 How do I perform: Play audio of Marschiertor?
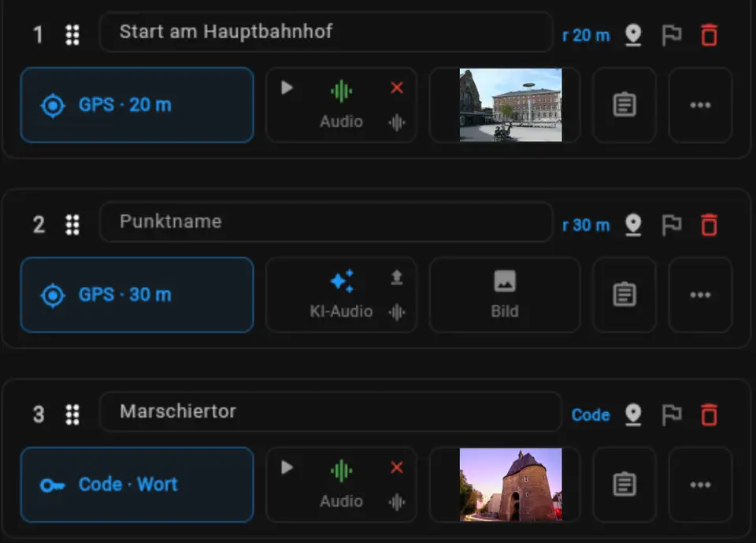[287, 467]
